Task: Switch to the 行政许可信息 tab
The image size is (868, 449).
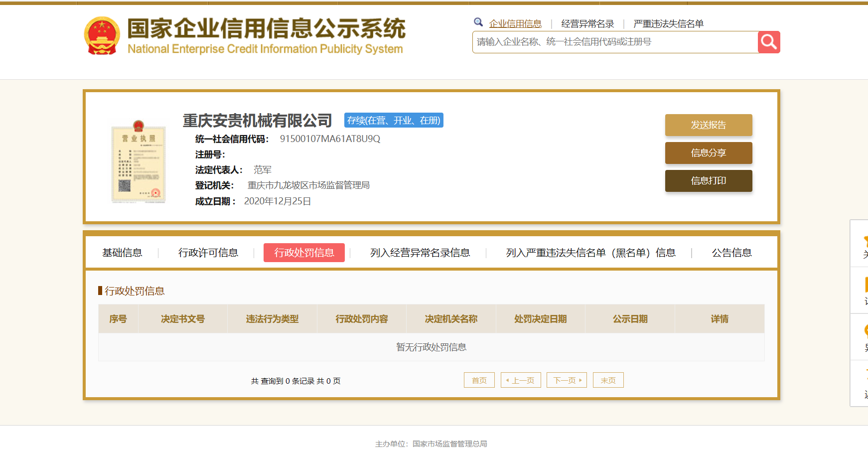Action: click(208, 253)
